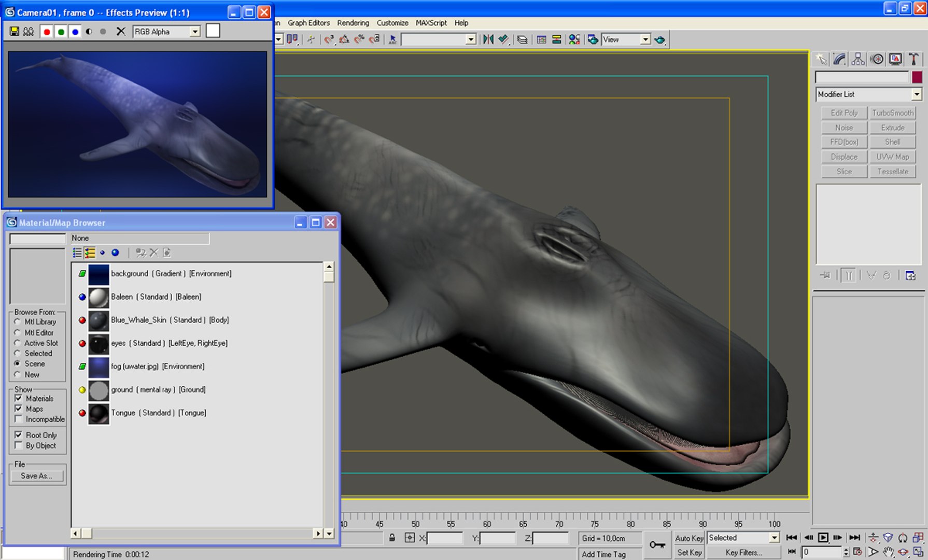Switch to the Motion command panel
The width and height of the screenshot is (928, 560).
click(x=877, y=59)
